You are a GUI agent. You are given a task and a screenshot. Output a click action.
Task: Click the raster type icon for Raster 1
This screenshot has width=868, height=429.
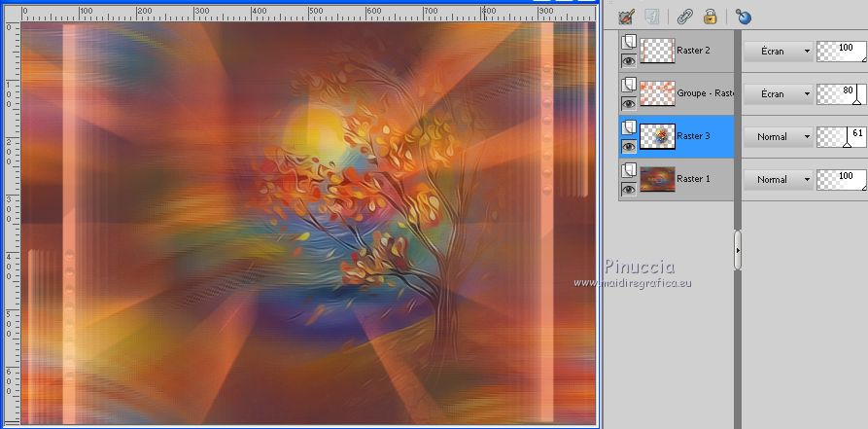(628, 170)
